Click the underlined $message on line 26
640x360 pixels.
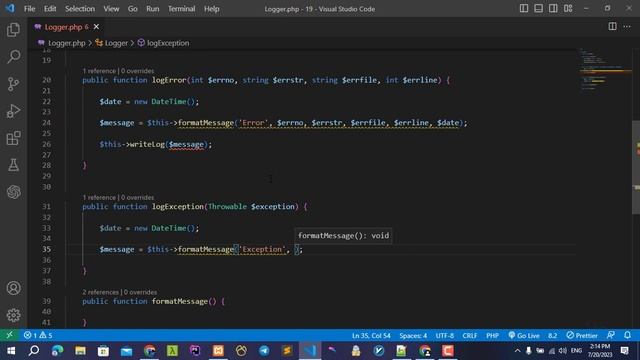[186, 144]
